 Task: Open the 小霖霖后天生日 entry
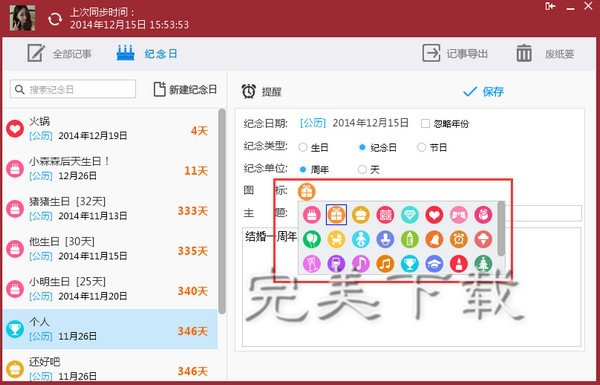(110, 169)
